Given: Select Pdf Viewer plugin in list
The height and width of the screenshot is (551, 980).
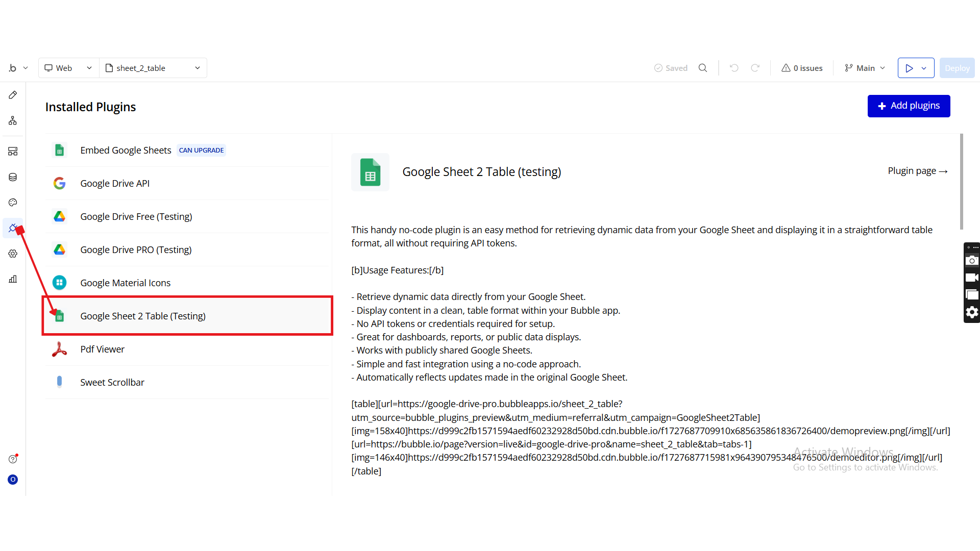Looking at the screenshot, I should (102, 349).
